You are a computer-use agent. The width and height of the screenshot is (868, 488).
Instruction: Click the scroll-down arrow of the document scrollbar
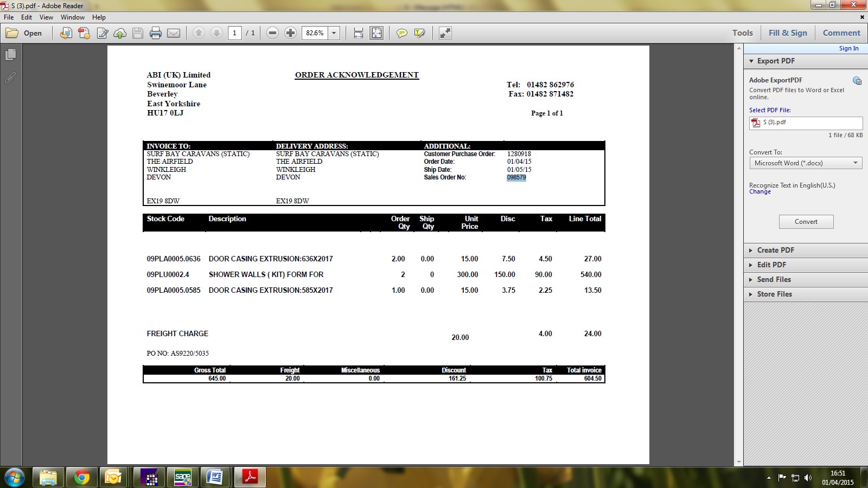(738, 462)
